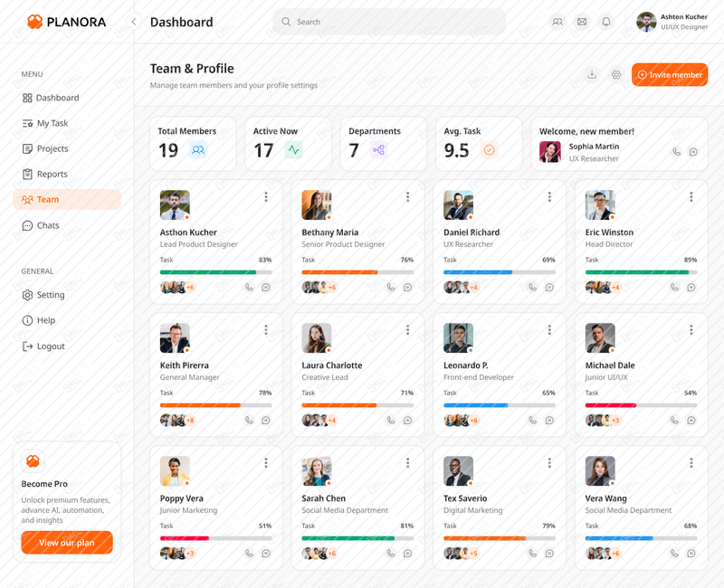Call Sophia Martin using the phone icon
Image resolution: width=724 pixels, height=588 pixels.
click(676, 152)
